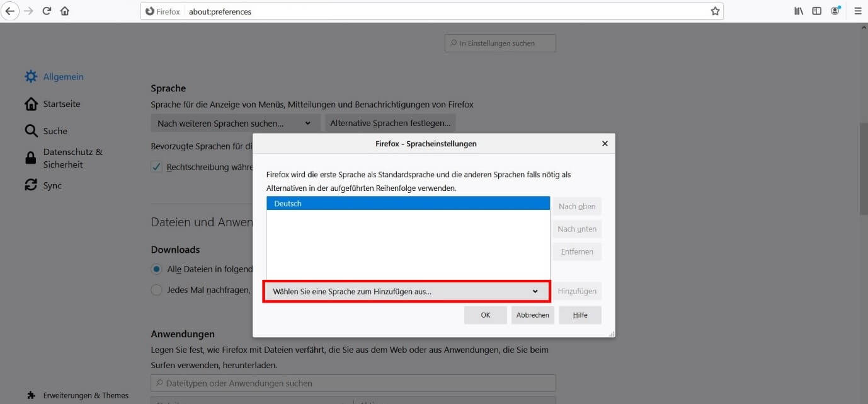Click the 'Hinzufügen' button

pos(577,291)
